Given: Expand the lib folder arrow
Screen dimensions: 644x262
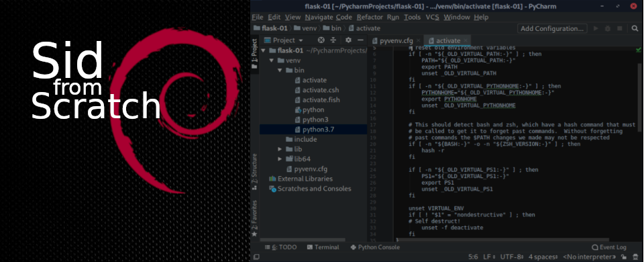Looking at the screenshot, I should [x=280, y=149].
